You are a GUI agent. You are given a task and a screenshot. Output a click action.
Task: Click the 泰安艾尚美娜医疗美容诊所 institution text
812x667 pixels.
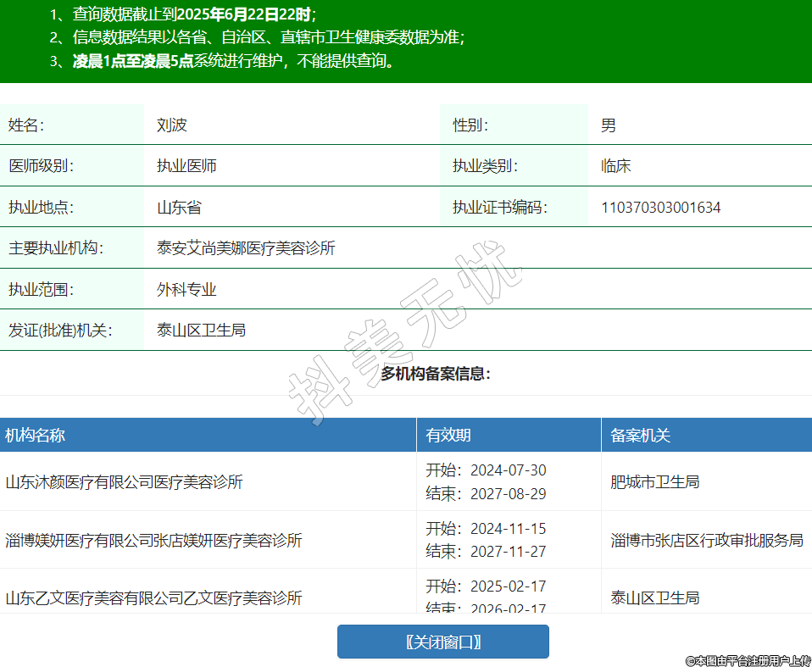[x=246, y=248]
